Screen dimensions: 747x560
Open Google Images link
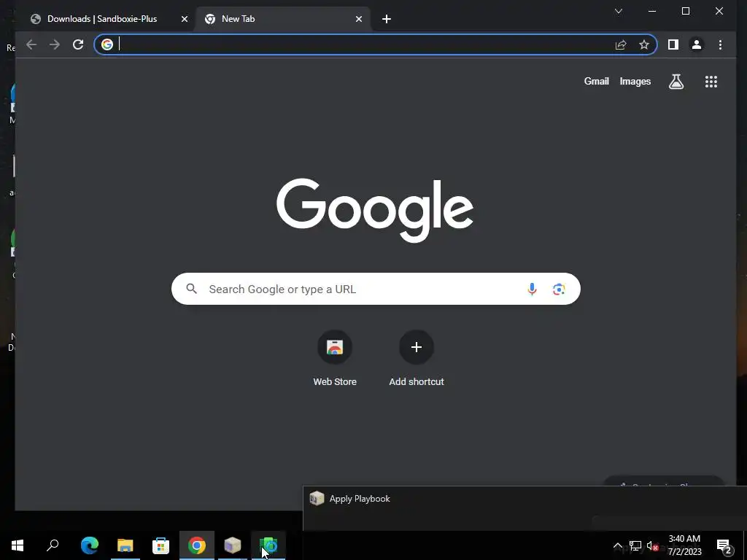click(x=635, y=82)
